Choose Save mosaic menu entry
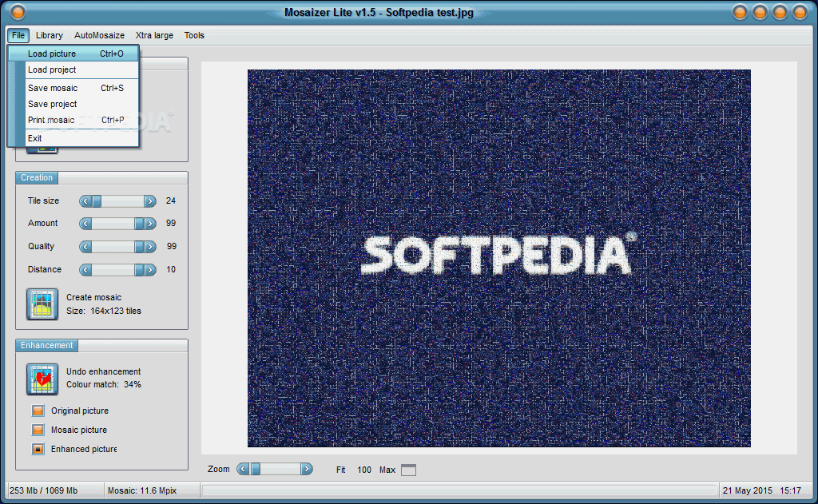This screenshot has height=504, width=818. tap(73, 88)
